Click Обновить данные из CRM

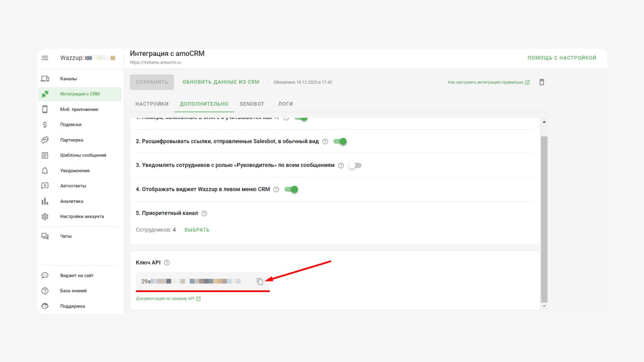tap(221, 82)
